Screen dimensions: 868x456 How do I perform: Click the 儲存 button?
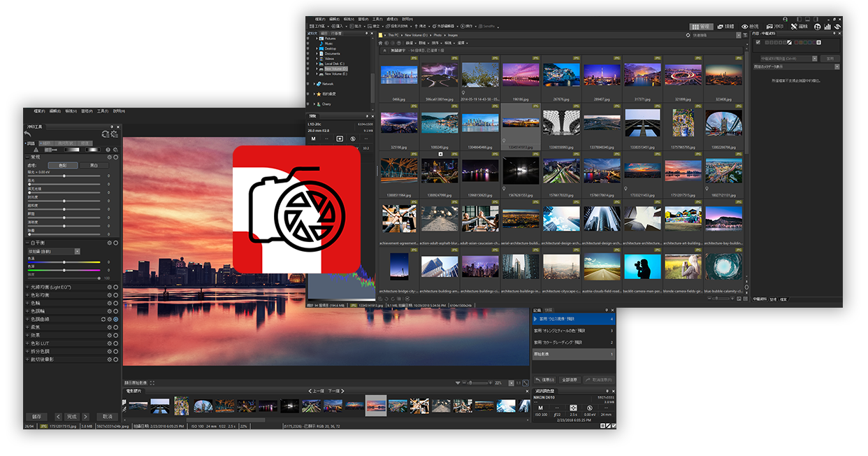coord(38,416)
